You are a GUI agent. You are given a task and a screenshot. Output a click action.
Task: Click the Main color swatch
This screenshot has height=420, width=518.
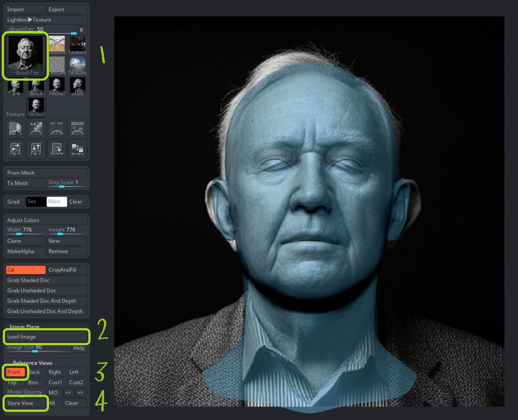coord(57,202)
